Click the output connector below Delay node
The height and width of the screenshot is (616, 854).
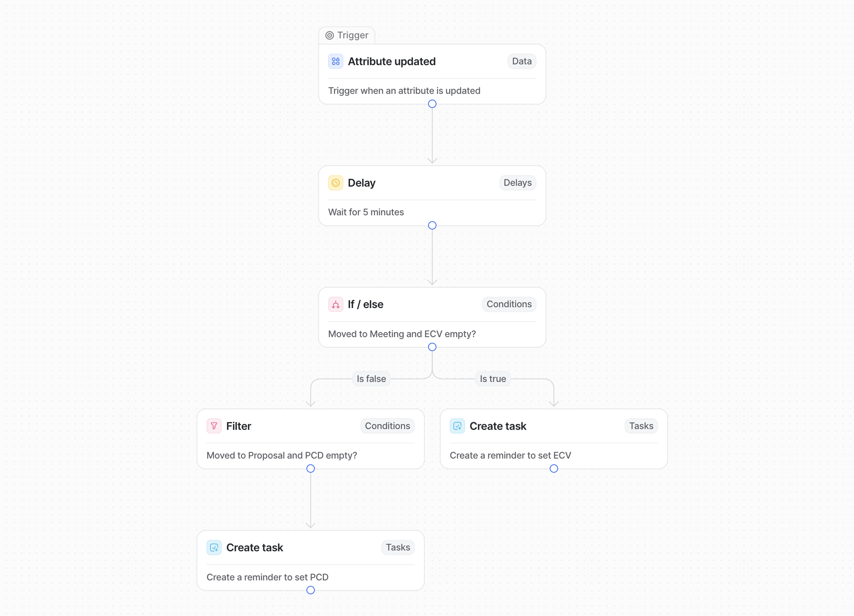coord(432,225)
